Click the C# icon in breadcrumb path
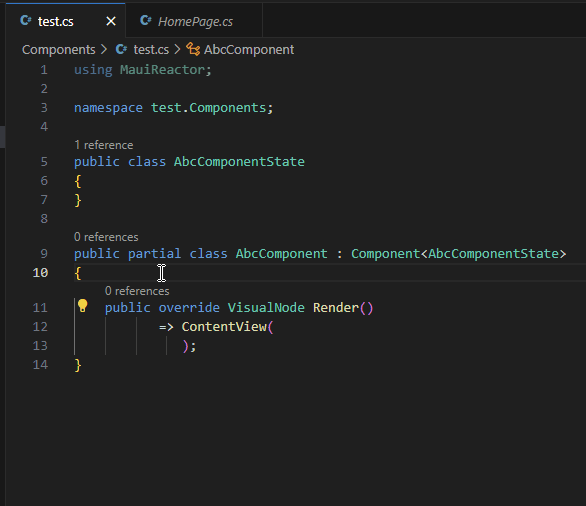 pos(121,49)
